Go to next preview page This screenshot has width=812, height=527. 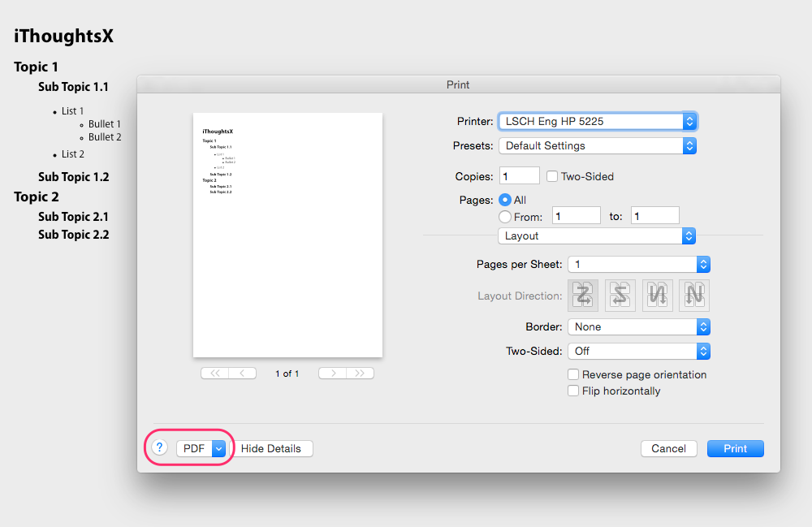tap(332, 374)
